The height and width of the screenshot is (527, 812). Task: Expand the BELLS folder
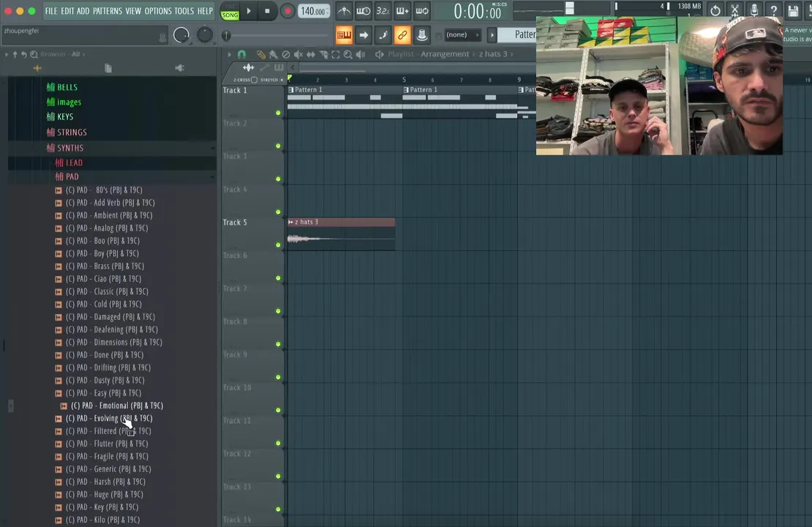pos(61,87)
